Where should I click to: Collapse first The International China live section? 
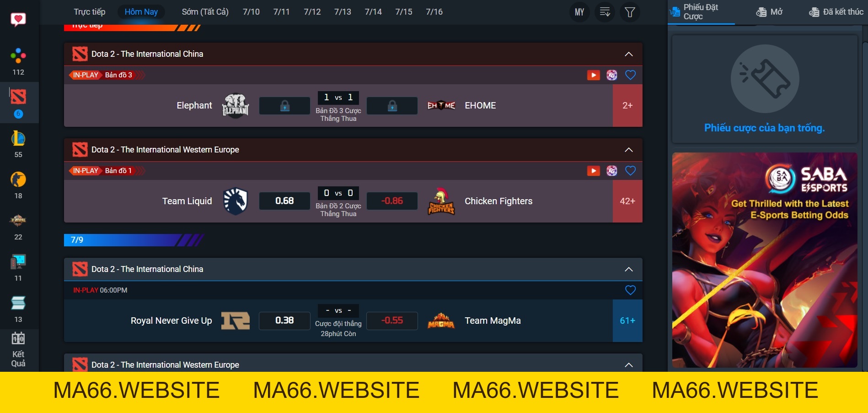tap(629, 54)
